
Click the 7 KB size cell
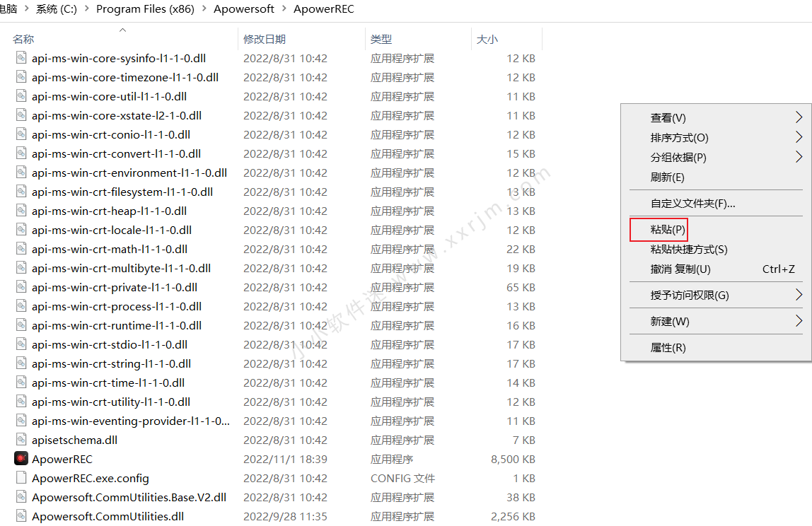523,440
